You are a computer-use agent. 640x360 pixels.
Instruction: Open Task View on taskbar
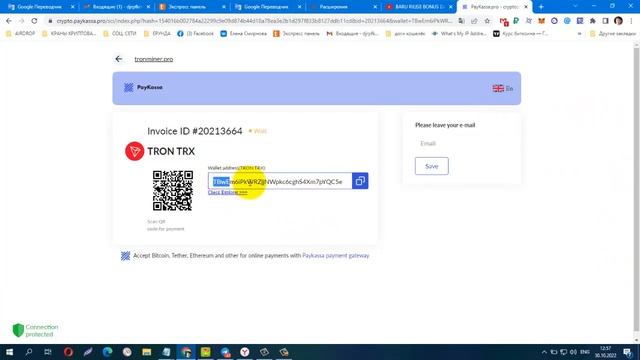tap(48, 352)
